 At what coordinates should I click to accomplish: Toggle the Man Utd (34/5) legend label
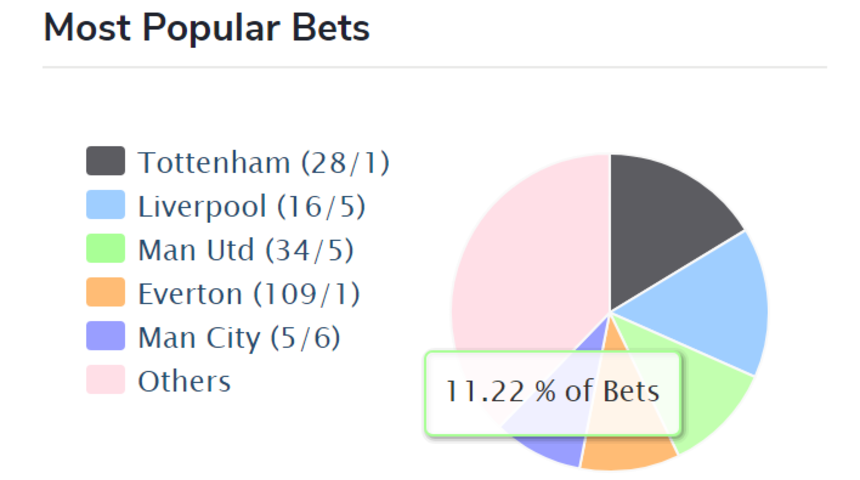click(246, 250)
